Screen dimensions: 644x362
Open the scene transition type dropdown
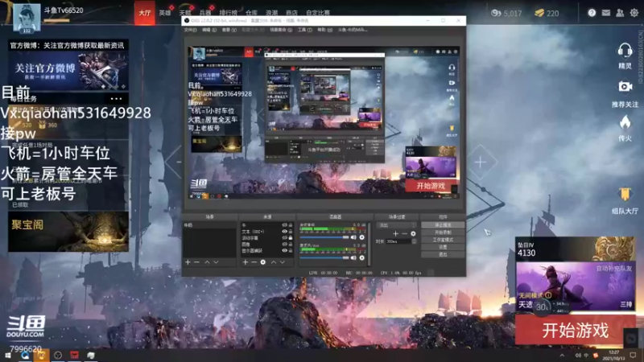click(x=397, y=225)
